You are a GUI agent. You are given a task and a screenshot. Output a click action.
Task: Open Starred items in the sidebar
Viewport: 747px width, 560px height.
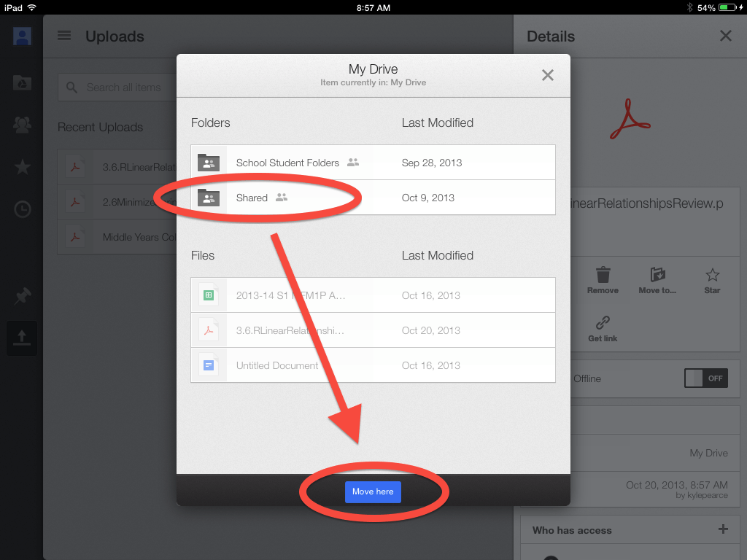[x=22, y=168]
